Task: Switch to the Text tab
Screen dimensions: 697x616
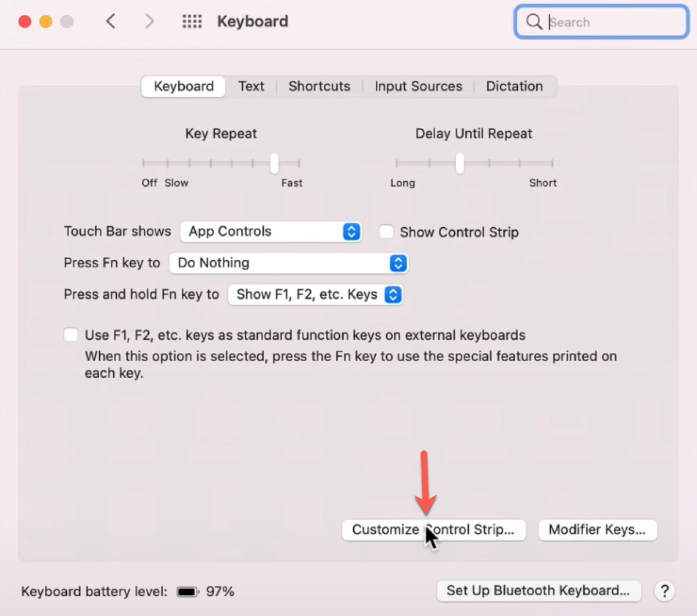Action: (x=251, y=86)
